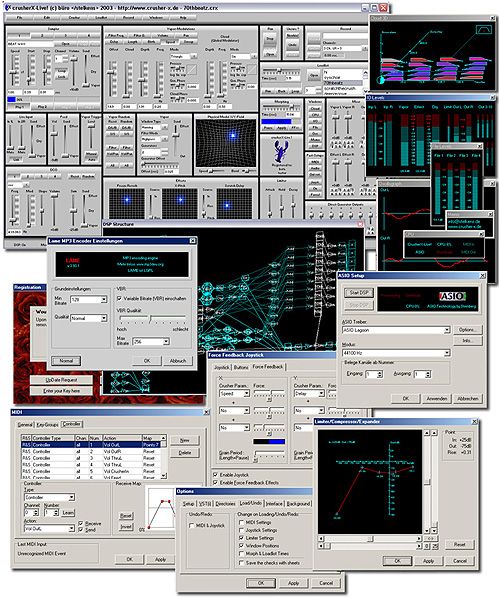Click the crusherX app icon in the title bar
The height and width of the screenshot is (598, 500).
8,8
